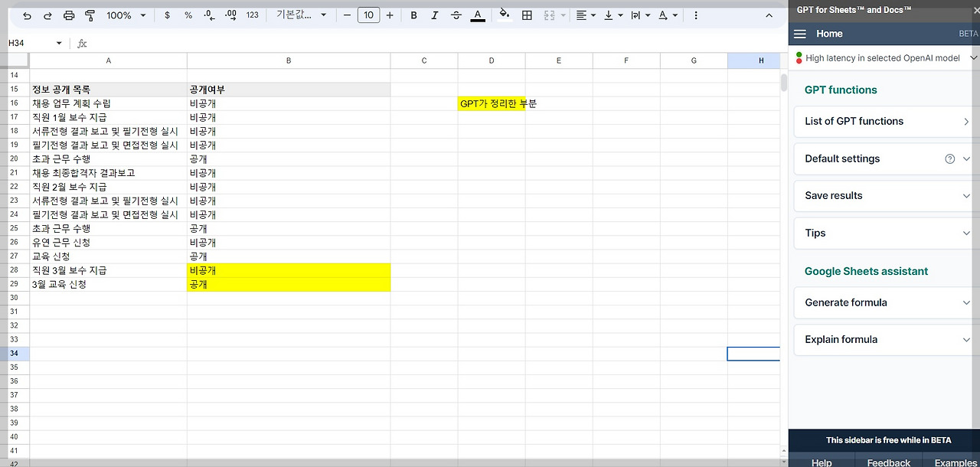Click the Default settings help icon

(x=950, y=158)
